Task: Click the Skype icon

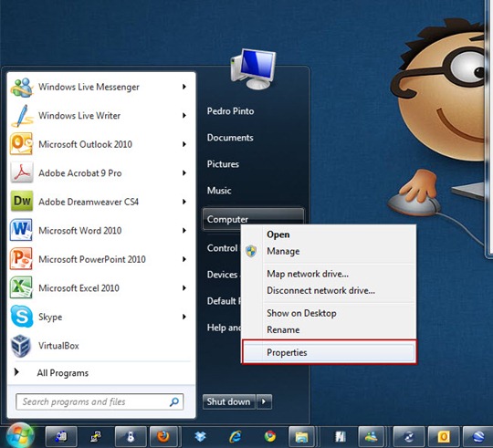Action: (x=21, y=317)
